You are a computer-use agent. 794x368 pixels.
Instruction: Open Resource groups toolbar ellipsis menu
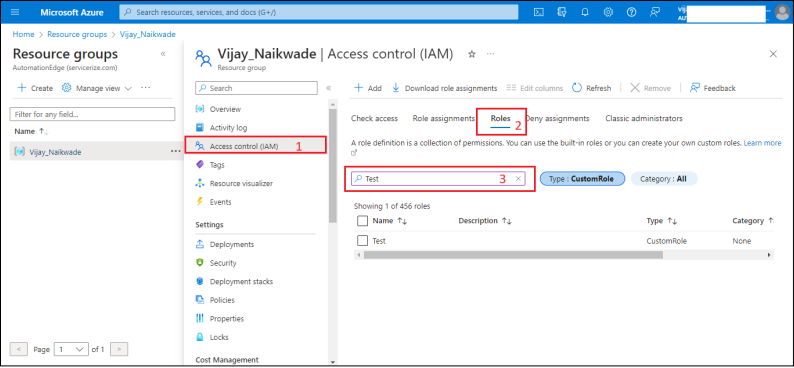(146, 88)
